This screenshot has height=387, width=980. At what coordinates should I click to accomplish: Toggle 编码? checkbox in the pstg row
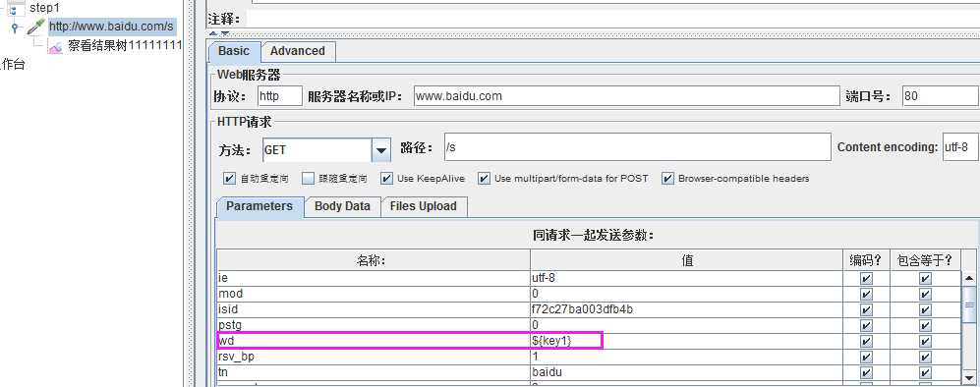[866, 325]
